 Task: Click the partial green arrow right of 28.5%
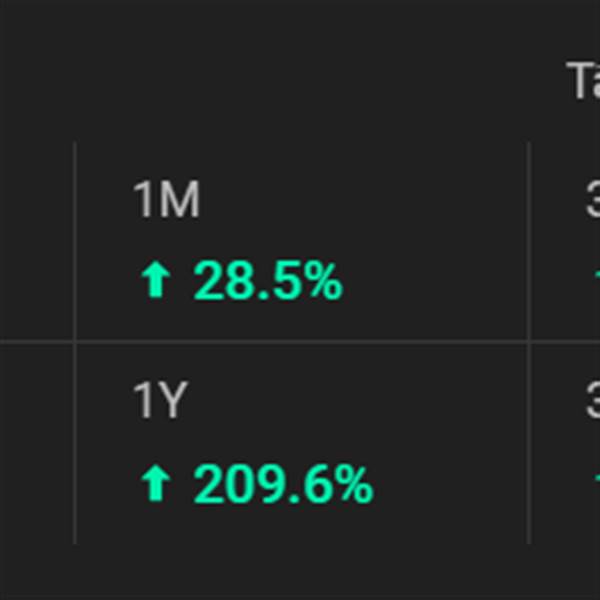click(x=596, y=279)
